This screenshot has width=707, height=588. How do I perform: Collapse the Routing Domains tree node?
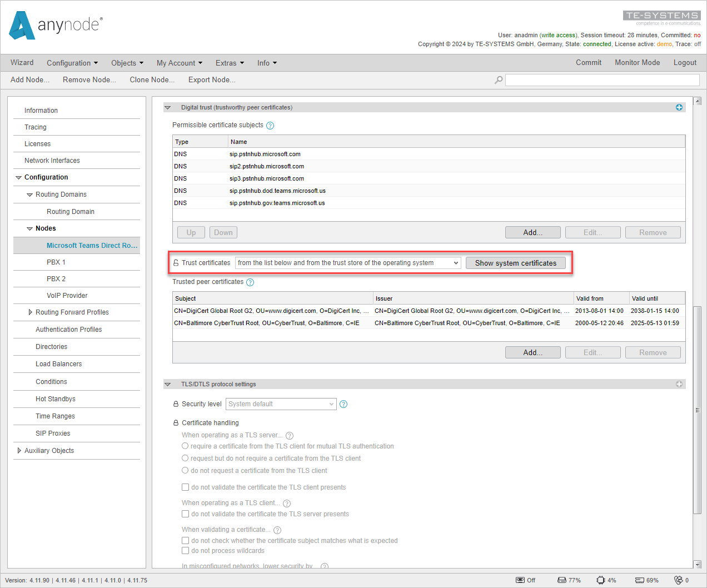click(30, 195)
